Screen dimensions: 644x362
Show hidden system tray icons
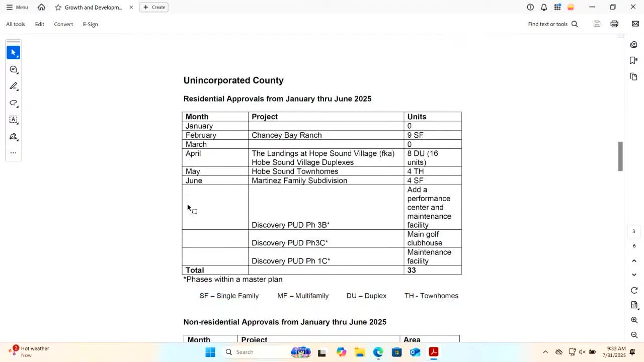(x=545, y=352)
